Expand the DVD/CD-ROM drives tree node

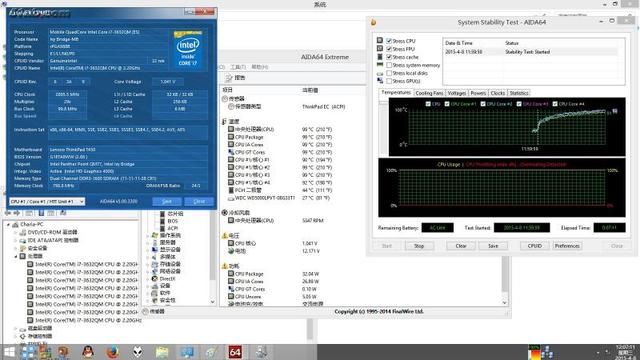(x=16, y=232)
